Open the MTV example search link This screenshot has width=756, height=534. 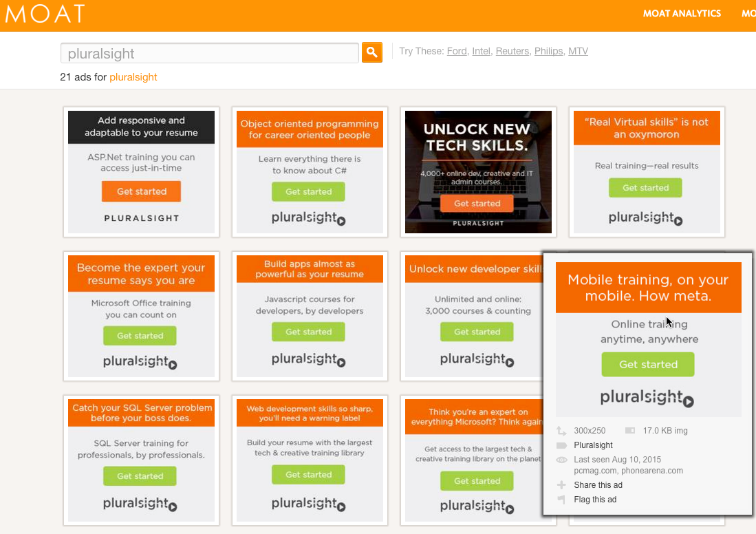pos(578,51)
